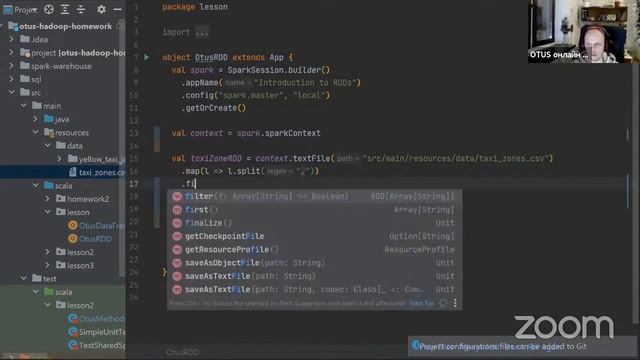
Task: Click the OtusRDD object name in code
Action: pos(211,57)
